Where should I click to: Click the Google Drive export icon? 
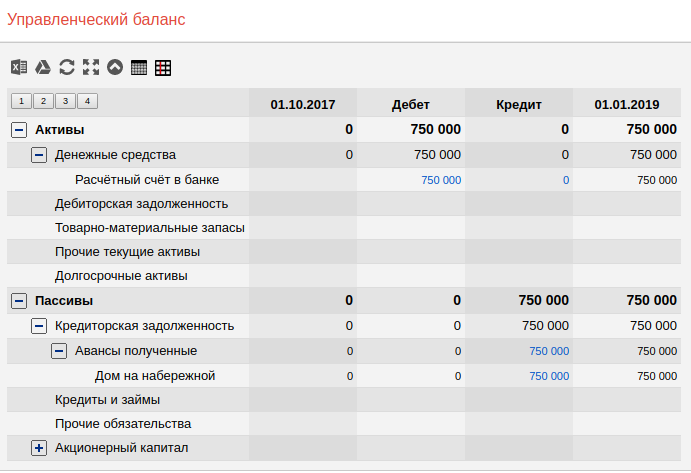[43, 67]
